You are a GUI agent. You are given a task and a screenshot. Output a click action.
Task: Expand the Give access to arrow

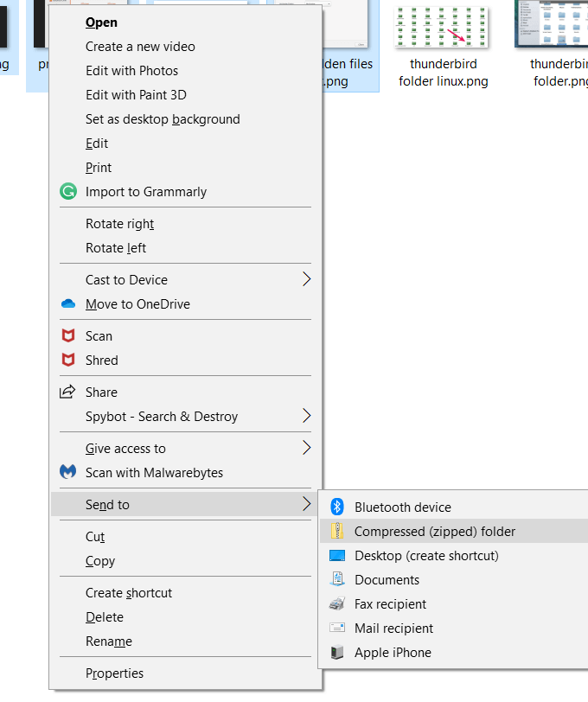(x=307, y=448)
